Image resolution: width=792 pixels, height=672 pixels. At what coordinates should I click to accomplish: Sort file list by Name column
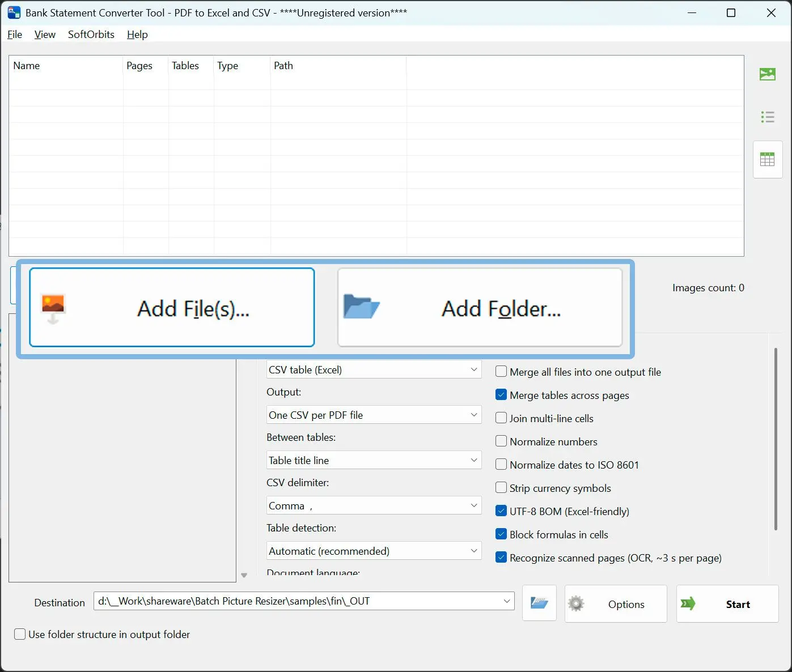pos(66,66)
